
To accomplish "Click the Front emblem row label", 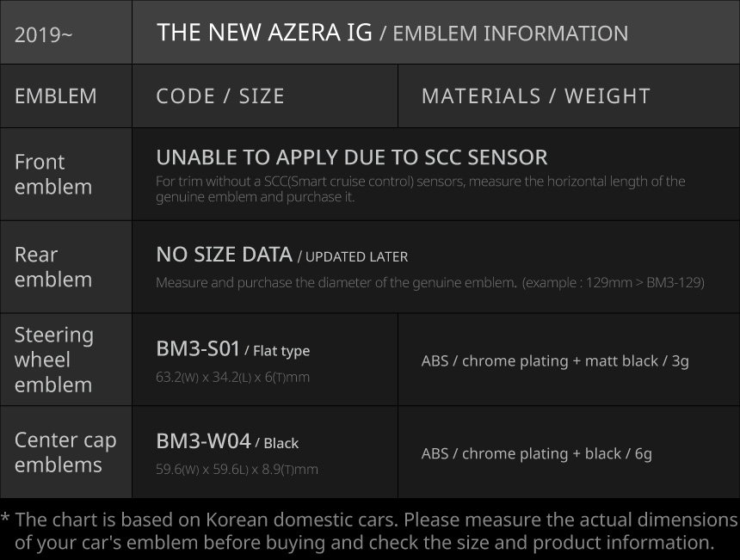I will click(53, 174).
